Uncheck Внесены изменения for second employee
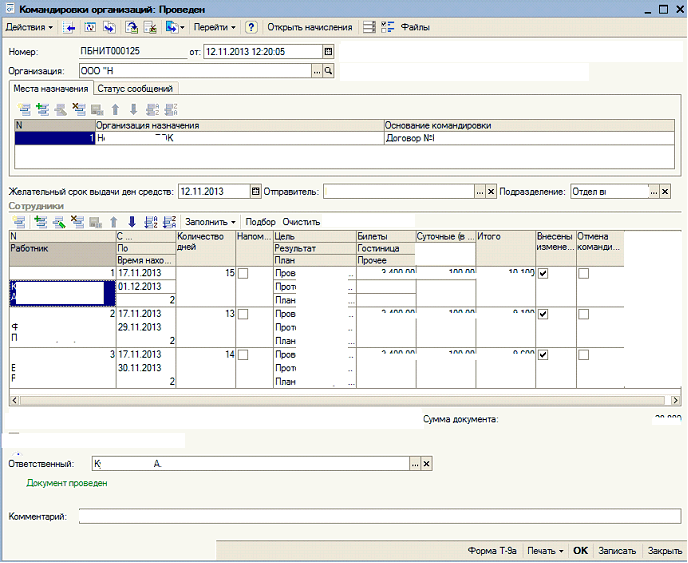The height and width of the screenshot is (563, 688). click(543, 314)
